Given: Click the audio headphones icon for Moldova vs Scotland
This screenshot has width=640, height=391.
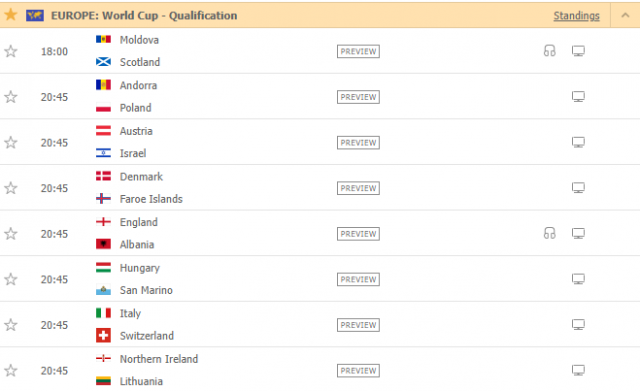Looking at the screenshot, I should click(549, 51).
